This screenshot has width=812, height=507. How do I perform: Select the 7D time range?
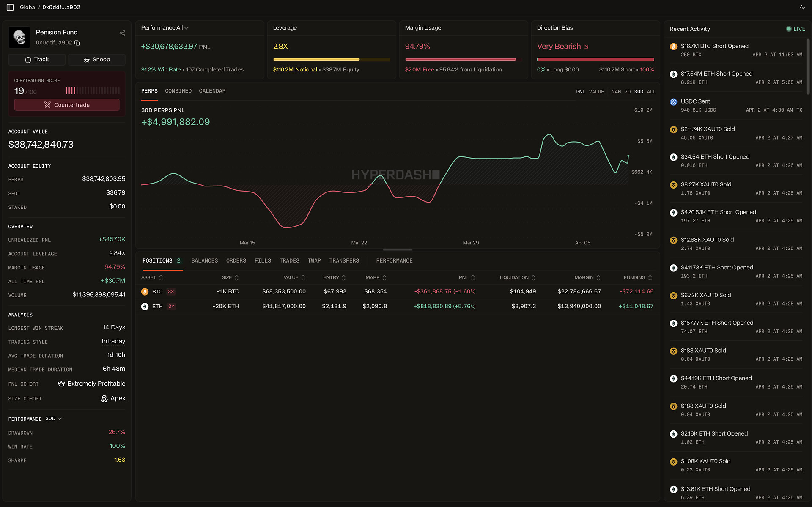pyautogui.click(x=627, y=92)
